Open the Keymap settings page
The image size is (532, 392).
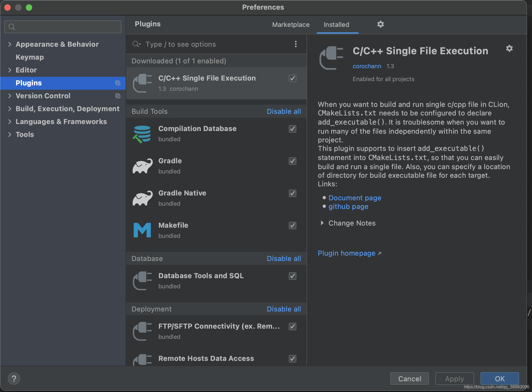tap(30, 57)
